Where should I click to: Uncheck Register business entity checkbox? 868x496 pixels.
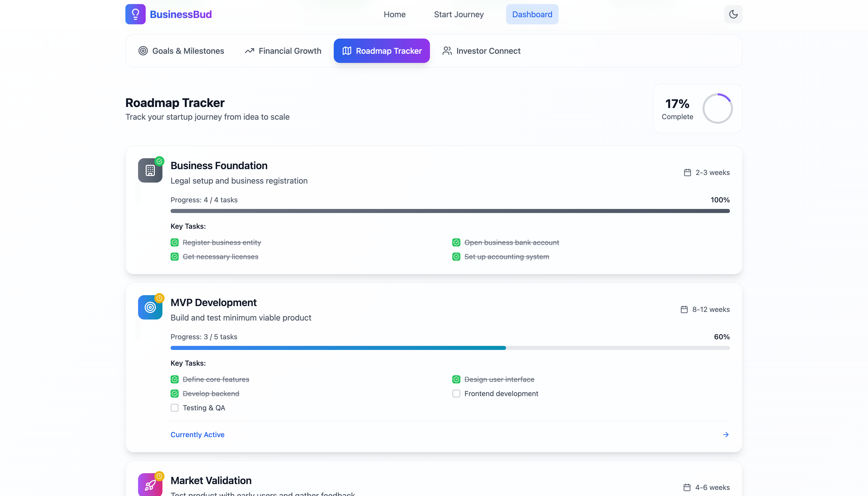point(175,243)
